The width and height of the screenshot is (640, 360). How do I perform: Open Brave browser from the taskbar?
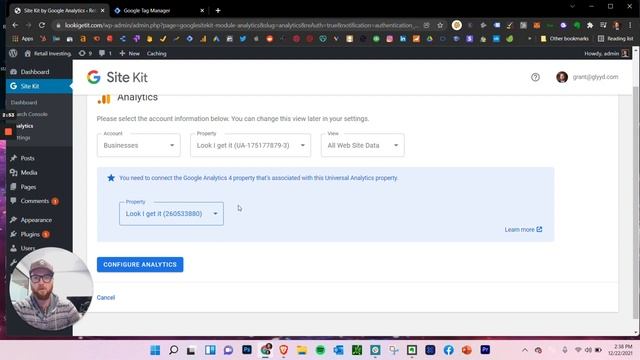(x=284, y=350)
